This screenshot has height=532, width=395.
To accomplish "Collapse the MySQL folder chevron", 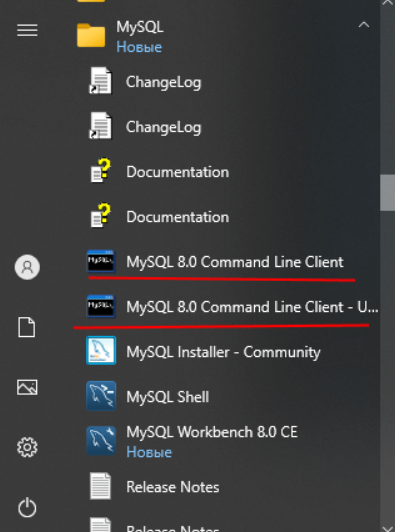I will (363, 25).
